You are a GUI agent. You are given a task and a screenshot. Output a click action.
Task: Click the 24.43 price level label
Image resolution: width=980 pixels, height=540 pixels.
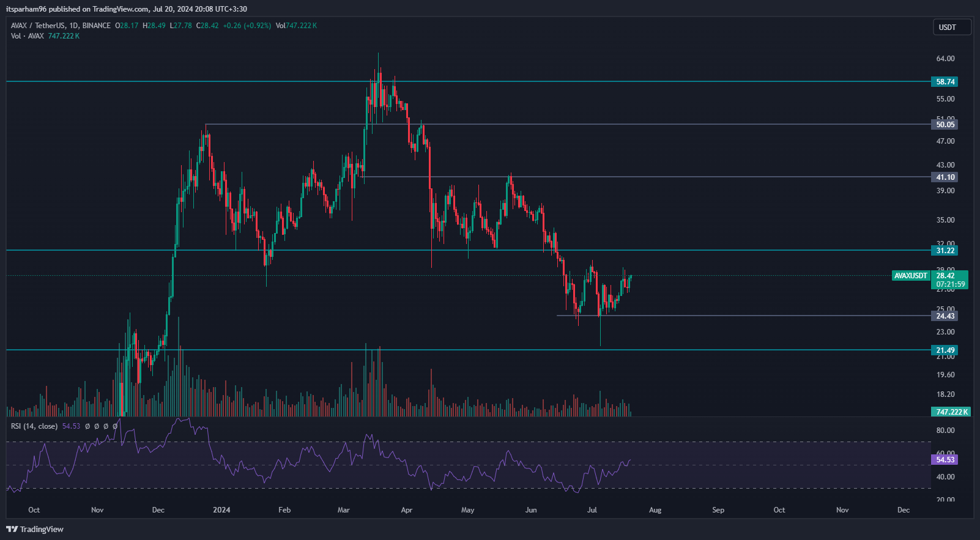945,316
